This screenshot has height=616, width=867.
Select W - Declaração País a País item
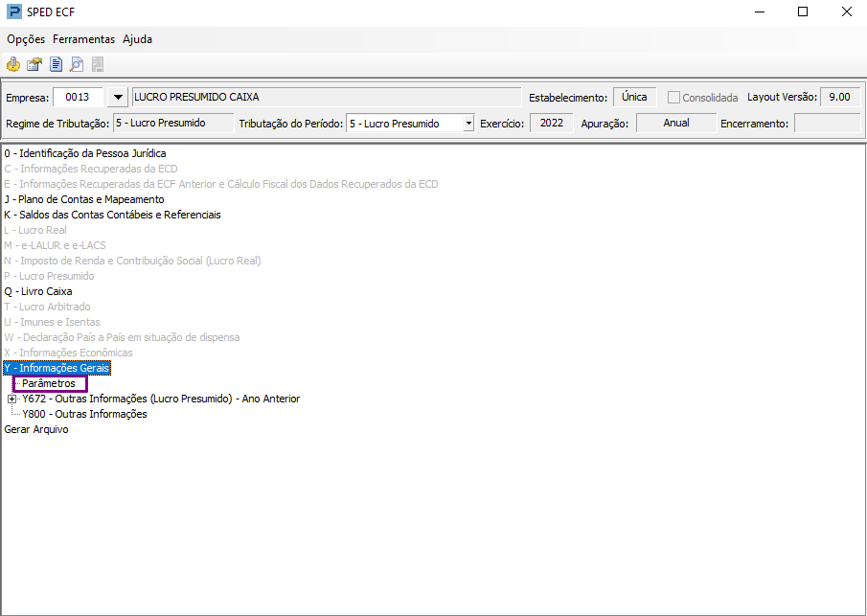point(122,337)
